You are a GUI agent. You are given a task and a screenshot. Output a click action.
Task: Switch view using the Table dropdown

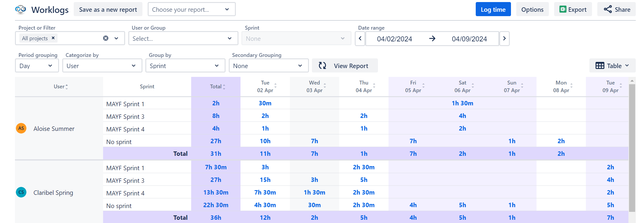tap(612, 66)
